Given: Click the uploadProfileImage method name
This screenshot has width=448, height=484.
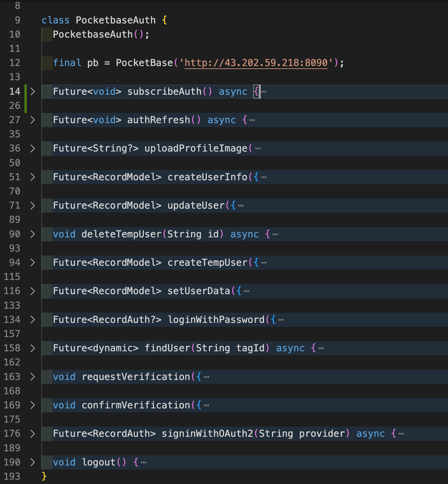Looking at the screenshot, I should [x=196, y=149].
